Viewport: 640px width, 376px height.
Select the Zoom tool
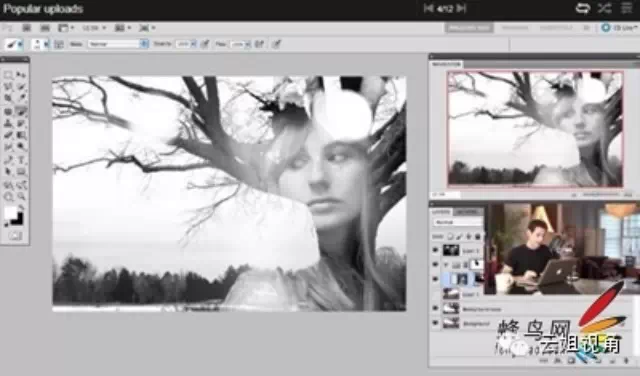click(22, 197)
